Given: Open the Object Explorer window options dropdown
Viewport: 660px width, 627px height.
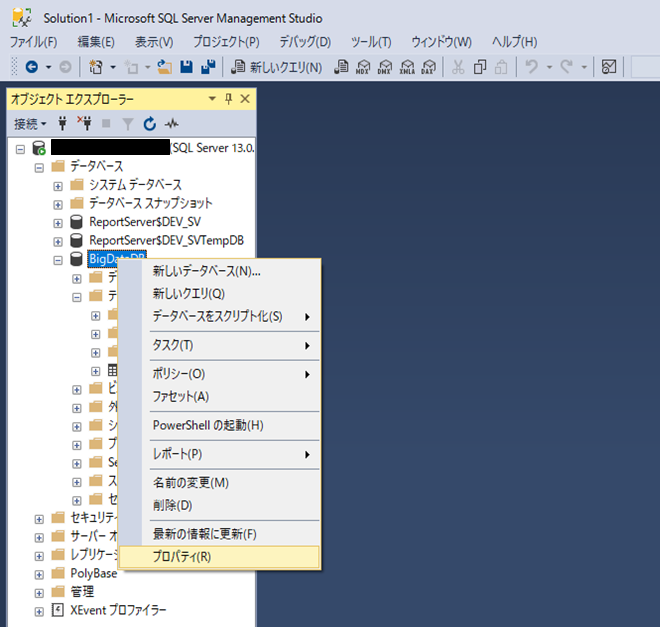Looking at the screenshot, I should [212, 99].
